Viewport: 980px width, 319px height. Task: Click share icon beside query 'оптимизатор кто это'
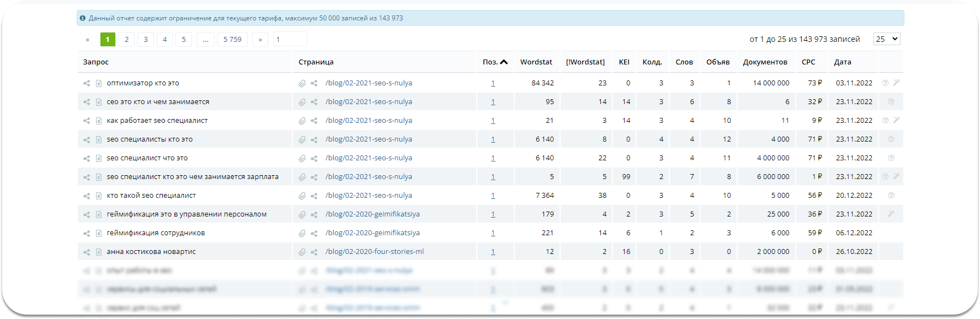click(x=87, y=83)
